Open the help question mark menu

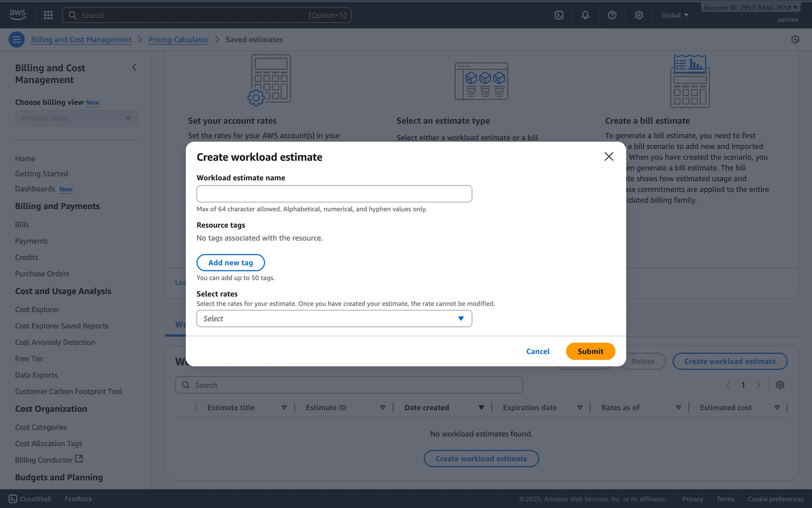[612, 15]
